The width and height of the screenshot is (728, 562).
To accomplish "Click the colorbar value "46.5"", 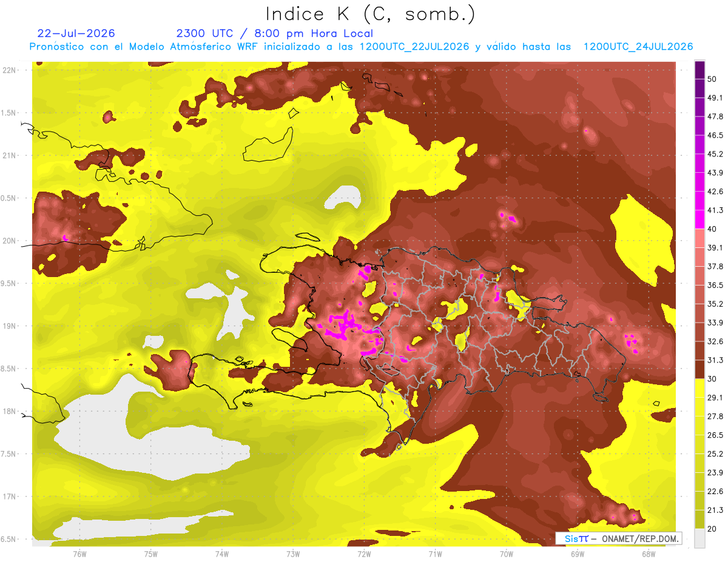I will [715, 135].
